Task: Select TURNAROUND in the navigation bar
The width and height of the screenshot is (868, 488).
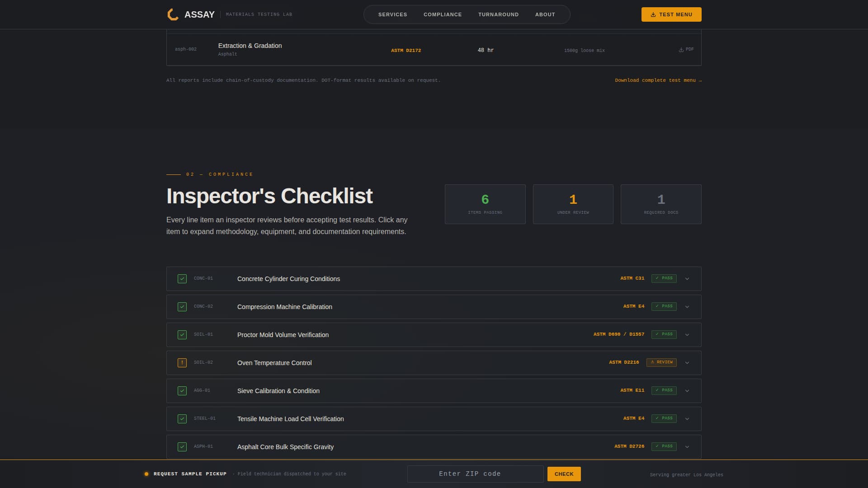Action: pos(498,14)
